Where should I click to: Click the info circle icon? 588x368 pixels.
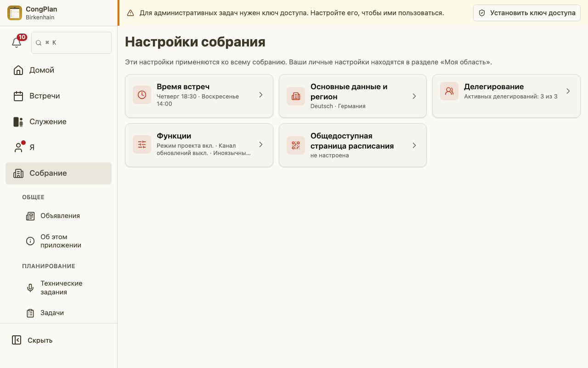coord(30,241)
